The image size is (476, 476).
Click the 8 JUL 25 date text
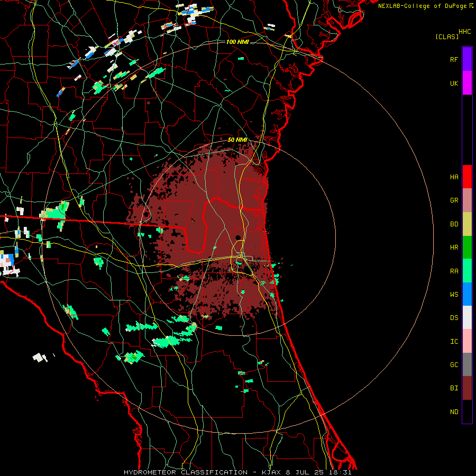[x=305, y=472]
